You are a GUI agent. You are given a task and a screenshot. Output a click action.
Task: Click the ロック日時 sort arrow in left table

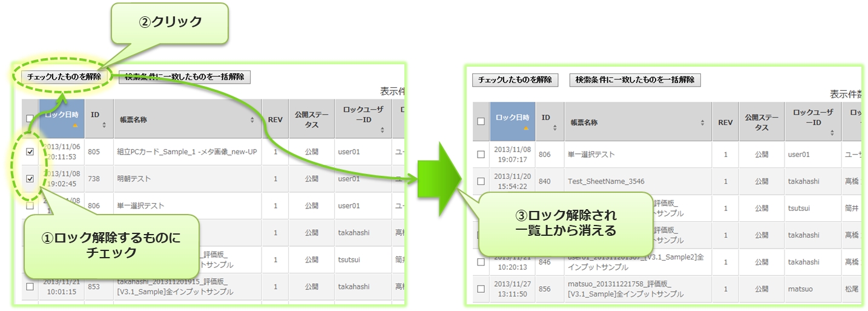coord(76,125)
